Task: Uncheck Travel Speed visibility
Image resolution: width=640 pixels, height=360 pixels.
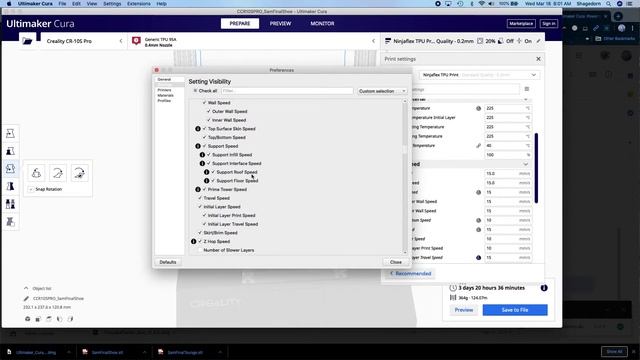Action: pyautogui.click(x=200, y=198)
